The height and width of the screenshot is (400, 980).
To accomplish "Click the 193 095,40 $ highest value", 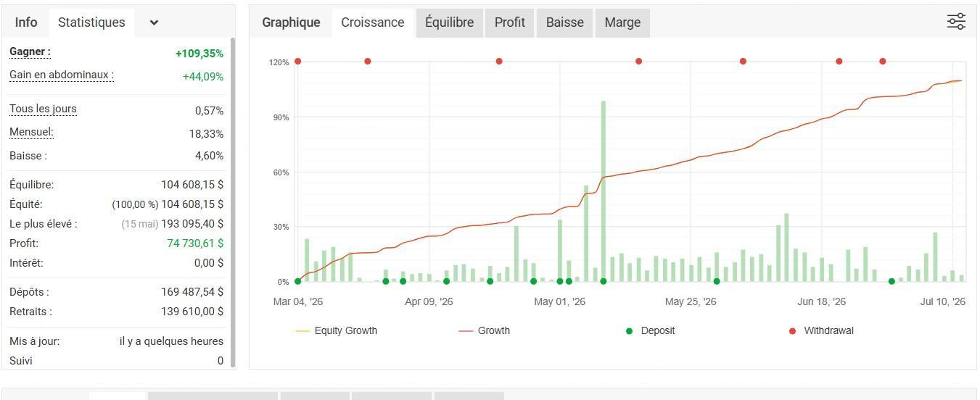I will pyautogui.click(x=192, y=224).
